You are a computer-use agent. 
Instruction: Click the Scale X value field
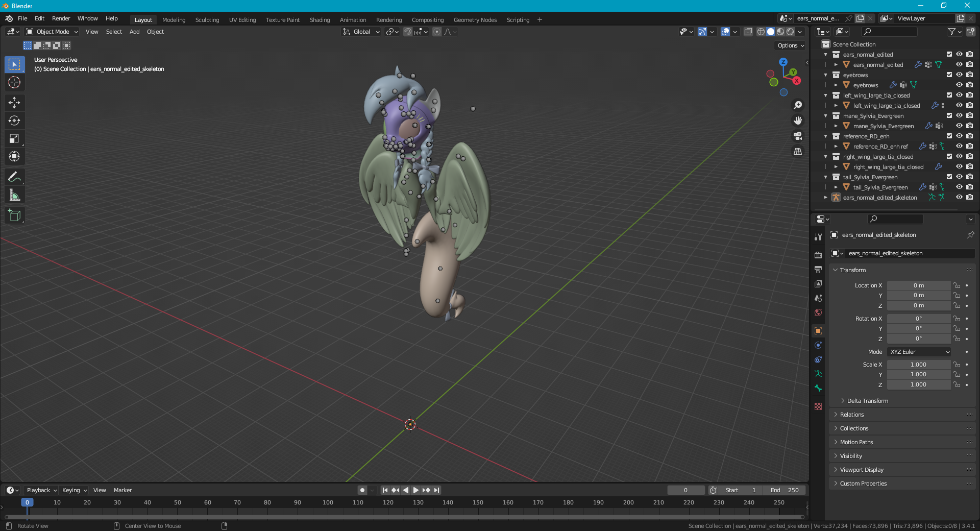click(918, 365)
